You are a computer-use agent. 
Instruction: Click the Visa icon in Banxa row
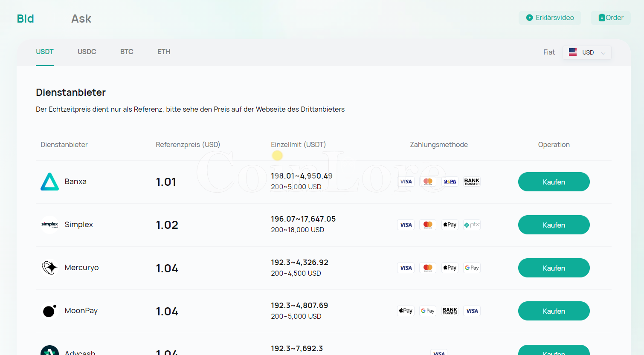point(406,182)
